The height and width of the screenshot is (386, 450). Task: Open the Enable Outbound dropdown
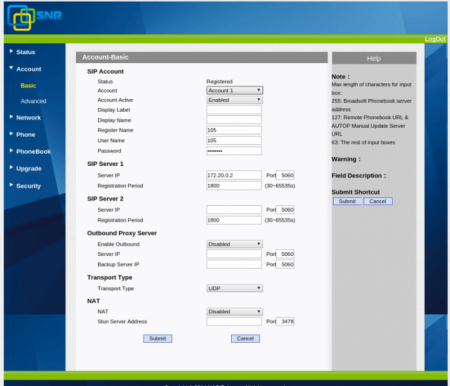point(234,244)
